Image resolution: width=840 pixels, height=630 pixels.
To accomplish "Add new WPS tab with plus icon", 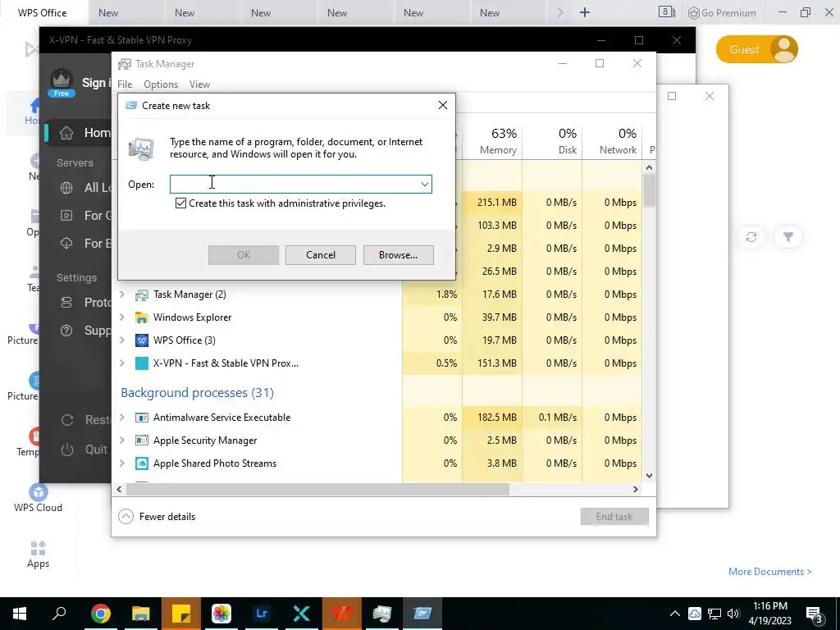I will pyautogui.click(x=585, y=12).
